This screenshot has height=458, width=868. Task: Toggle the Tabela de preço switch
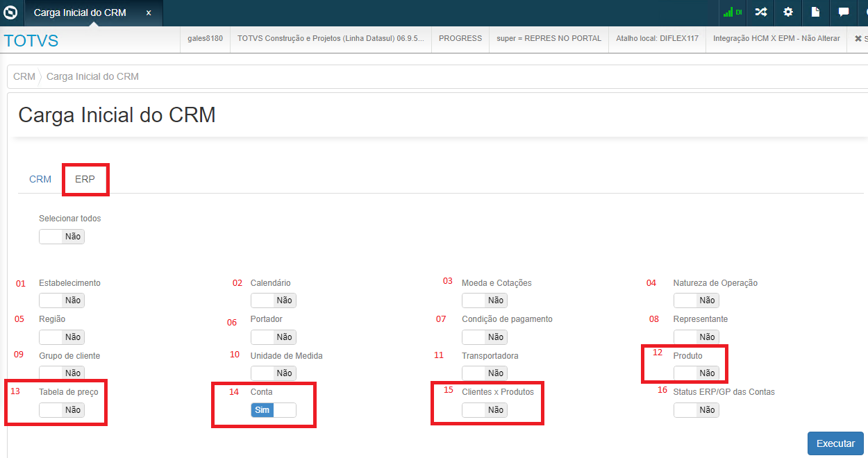[x=62, y=410]
